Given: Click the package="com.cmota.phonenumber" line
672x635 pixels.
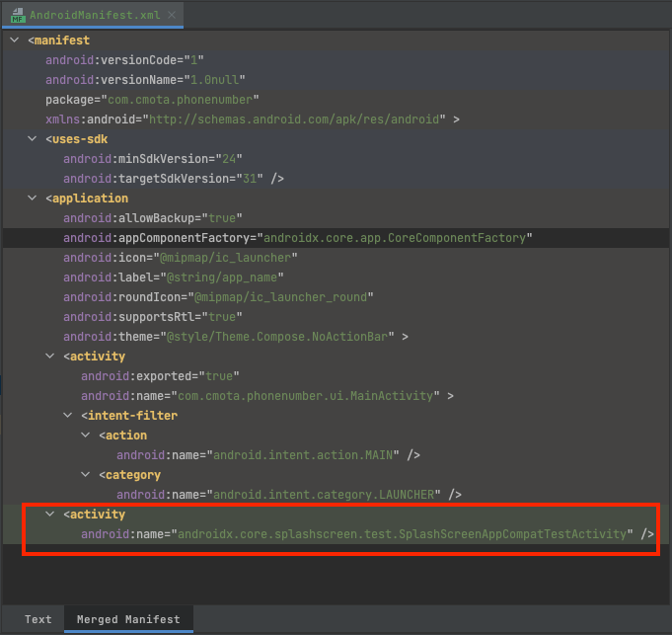Looking at the screenshot, I should (152, 100).
